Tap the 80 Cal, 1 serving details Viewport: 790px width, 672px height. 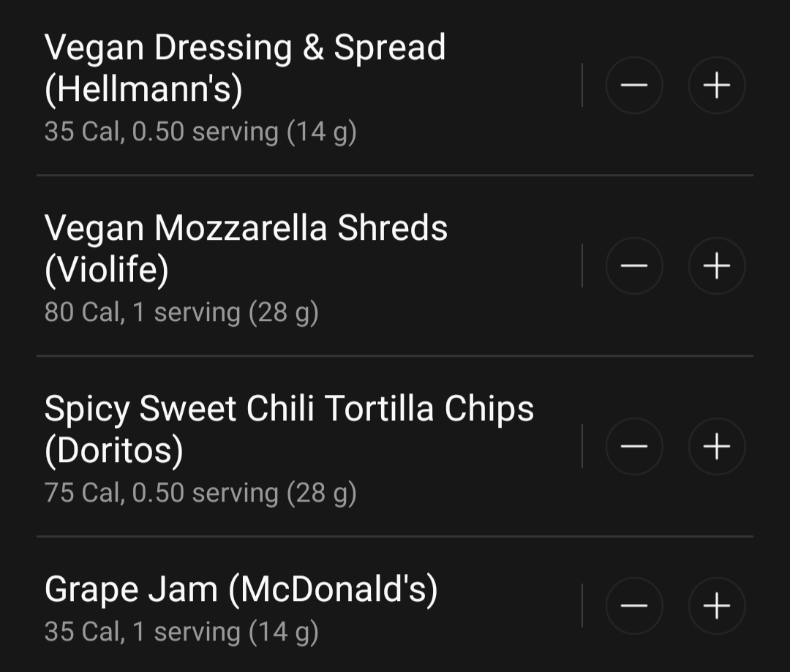pos(181,312)
